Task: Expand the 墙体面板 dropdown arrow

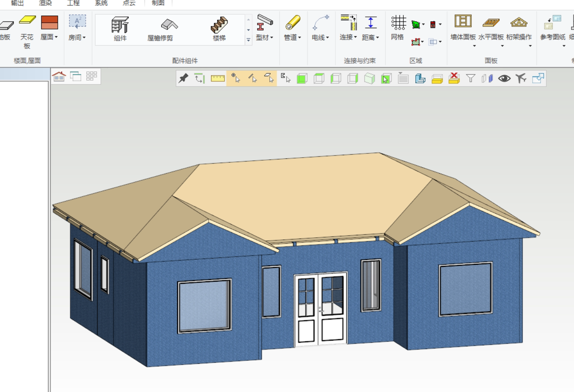Action: (475, 46)
